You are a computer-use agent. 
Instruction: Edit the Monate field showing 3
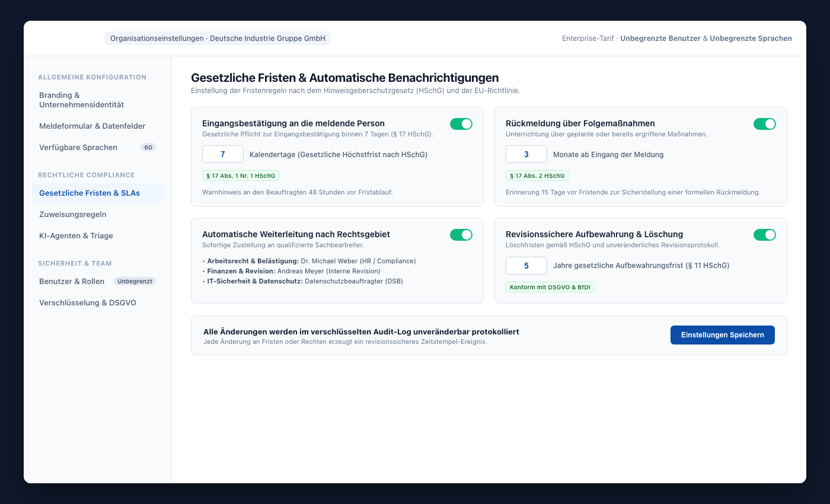click(x=526, y=154)
